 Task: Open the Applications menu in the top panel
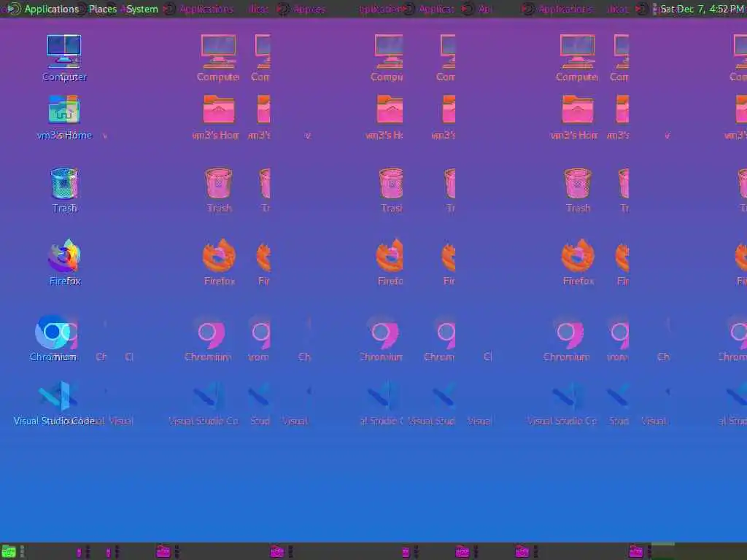[x=52, y=9]
